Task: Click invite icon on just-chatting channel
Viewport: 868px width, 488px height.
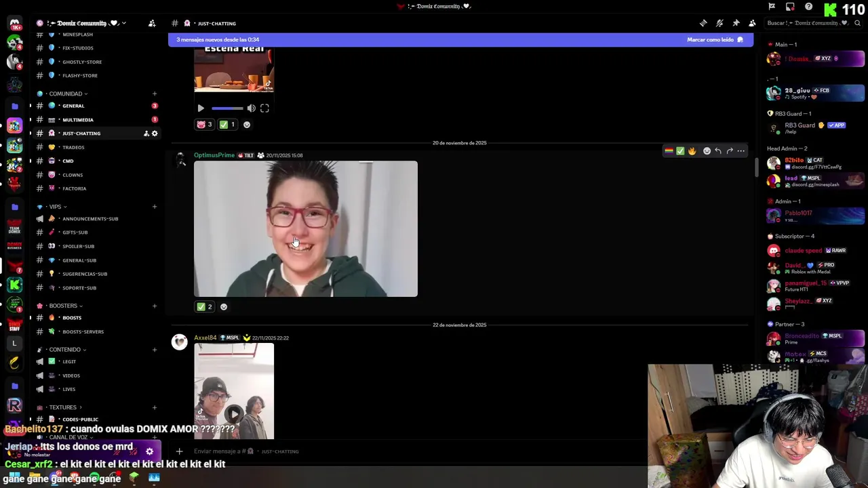Action: tap(146, 134)
